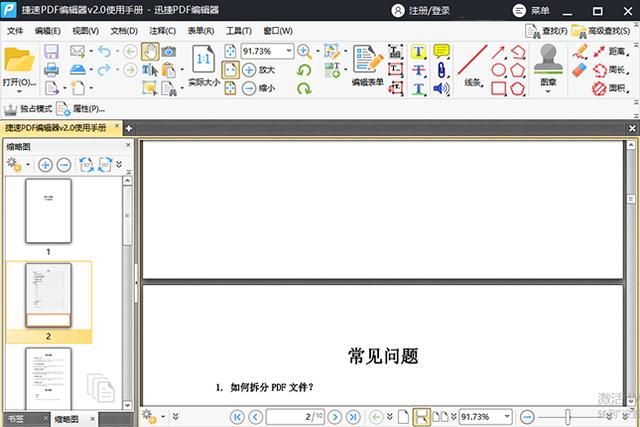Open the 表单(R) menu
Image resolution: width=640 pixels, height=427 pixels.
201,31
